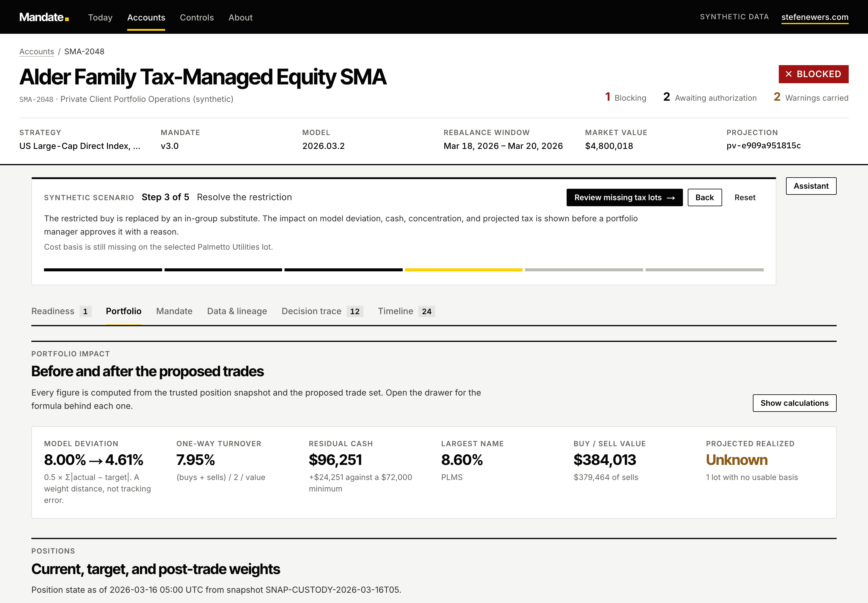Click the buy/sell value $384,013
Image resolution: width=868 pixels, height=603 pixels.
coord(605,460)
